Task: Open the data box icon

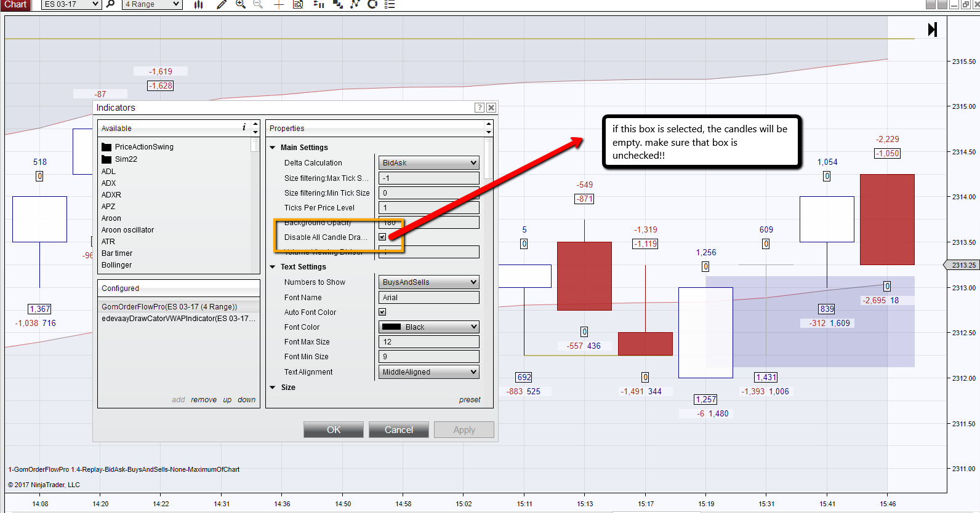Action: [x=298, y=4]
